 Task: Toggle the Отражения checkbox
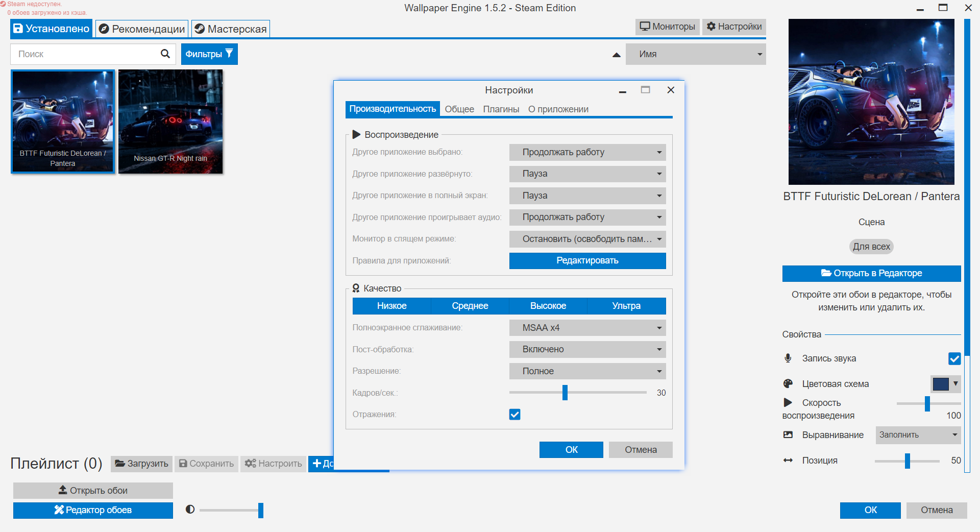514,414
